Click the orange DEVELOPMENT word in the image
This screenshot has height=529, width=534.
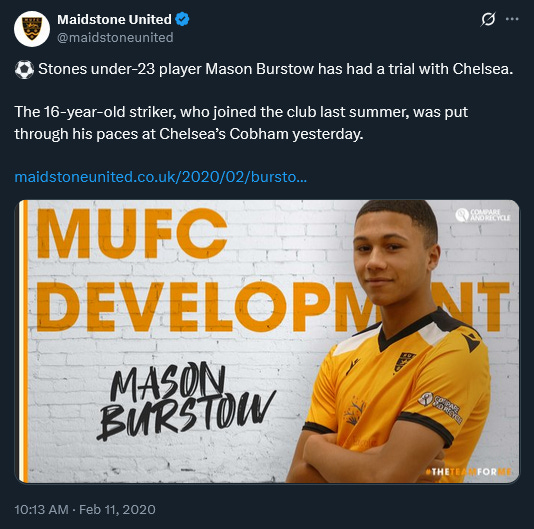(272, 307)
